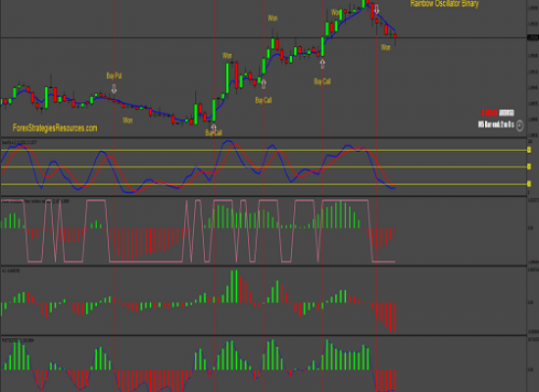
Task: Click the rainbow oscillator label in third pane
Action: click(35, 201)
